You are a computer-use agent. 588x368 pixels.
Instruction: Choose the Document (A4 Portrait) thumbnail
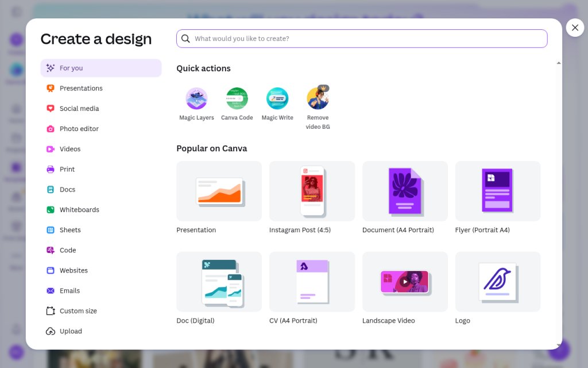pos(405,191)
